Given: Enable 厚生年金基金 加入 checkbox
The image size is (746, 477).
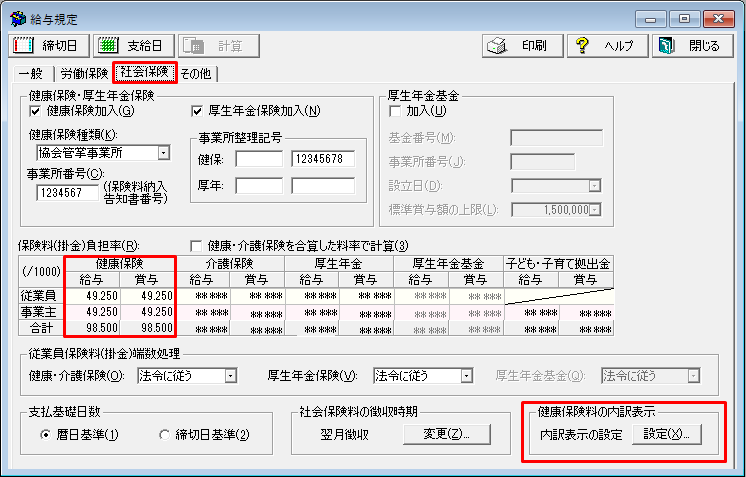Looking at the screenshot, I should pos(394,111).
